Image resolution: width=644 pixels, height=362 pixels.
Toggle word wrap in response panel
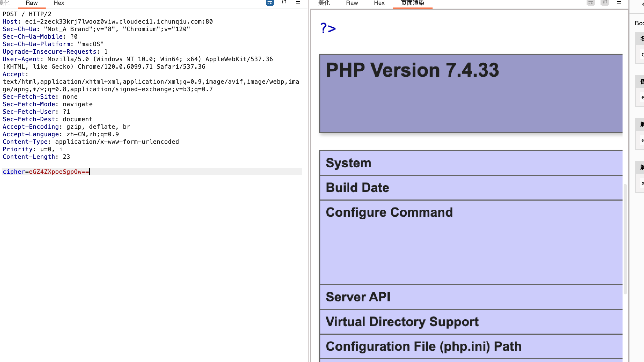tap(591, 3)
